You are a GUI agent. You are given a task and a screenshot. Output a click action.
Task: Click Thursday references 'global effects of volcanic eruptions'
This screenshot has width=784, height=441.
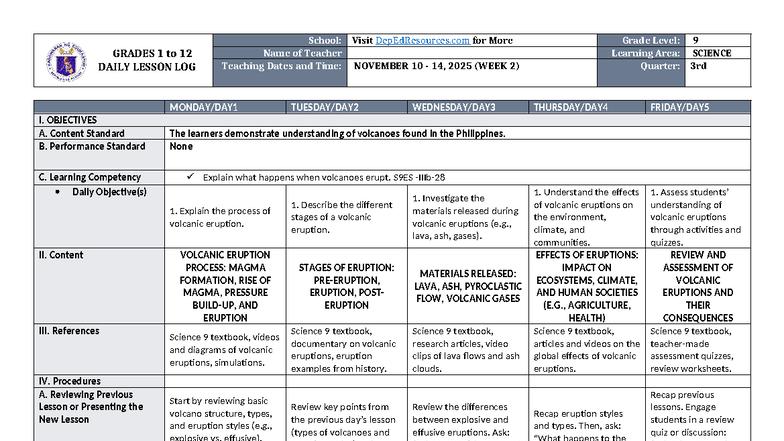point(586,350)
